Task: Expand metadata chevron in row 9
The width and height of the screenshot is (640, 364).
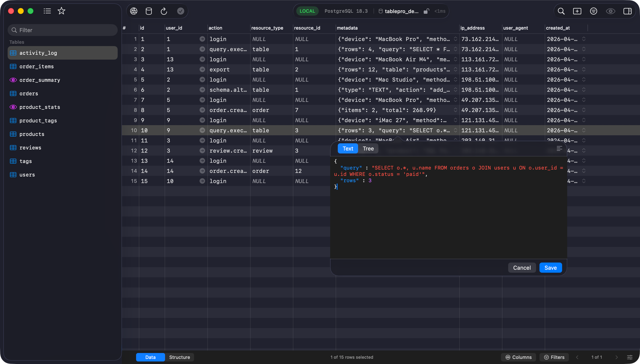Action: tap(455, 120)
